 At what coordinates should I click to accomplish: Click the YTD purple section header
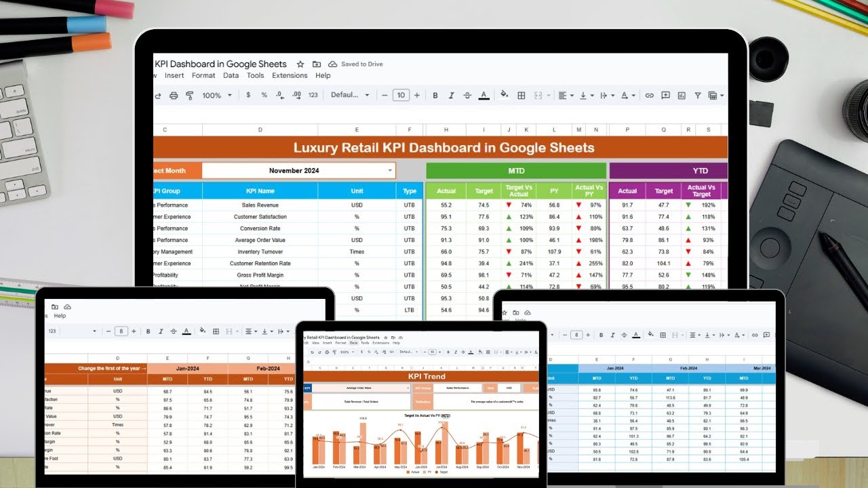click(x=669, y=171)
